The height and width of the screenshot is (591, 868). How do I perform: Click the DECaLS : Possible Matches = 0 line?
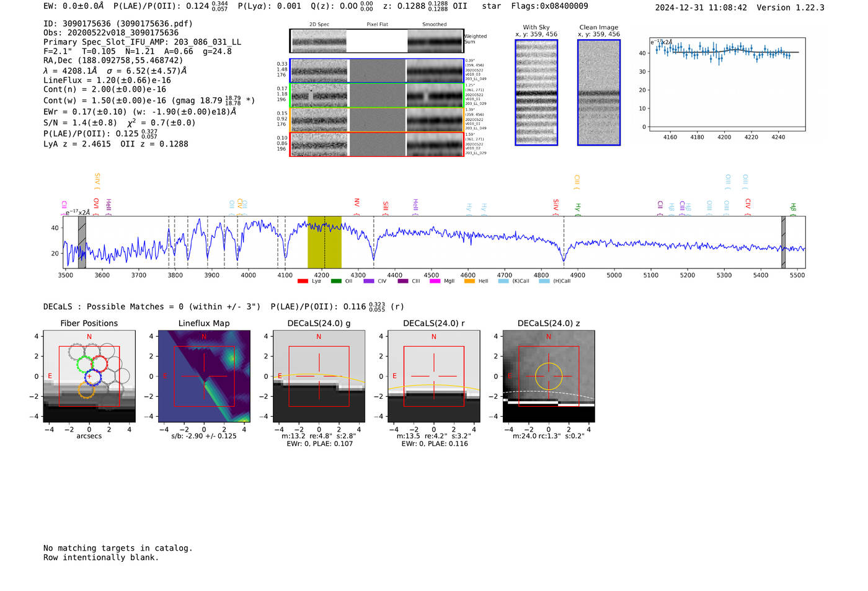(152, 307)
